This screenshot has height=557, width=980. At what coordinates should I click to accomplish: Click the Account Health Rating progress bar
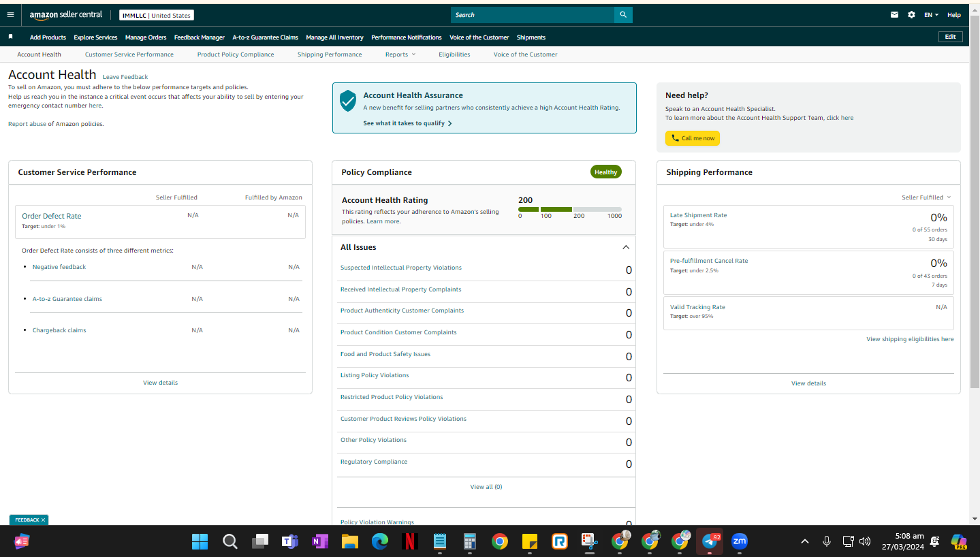570,209
